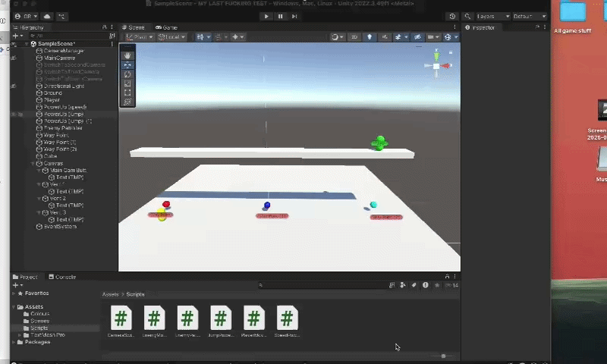Click the Project favorites star icon

[x=437, y=285]
